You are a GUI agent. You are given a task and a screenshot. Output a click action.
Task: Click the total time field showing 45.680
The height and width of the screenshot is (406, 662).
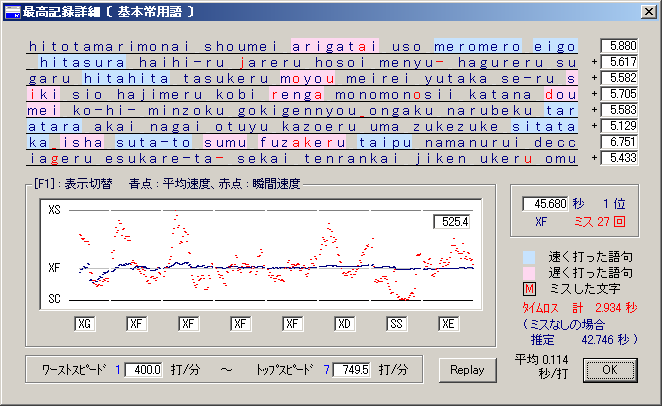[546, 204]
